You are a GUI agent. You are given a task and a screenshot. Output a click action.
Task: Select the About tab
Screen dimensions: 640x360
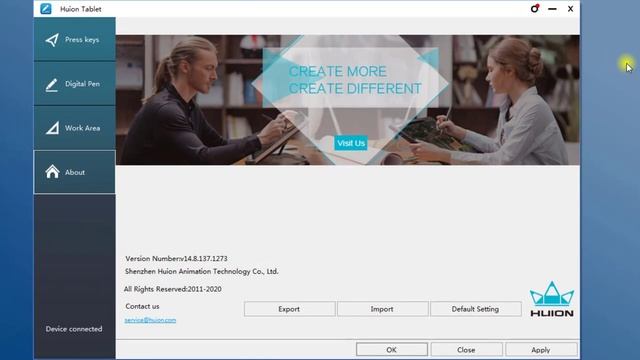(x=74, y=172)
